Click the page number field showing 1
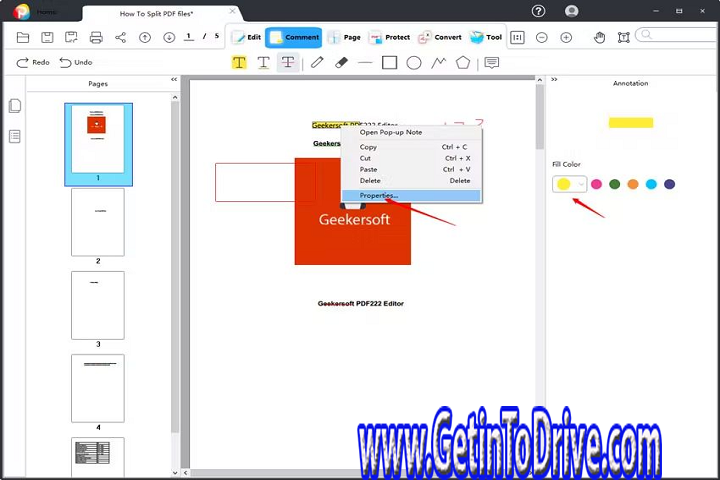The width and height of the screenshot is (720, 480). [189, 37]
